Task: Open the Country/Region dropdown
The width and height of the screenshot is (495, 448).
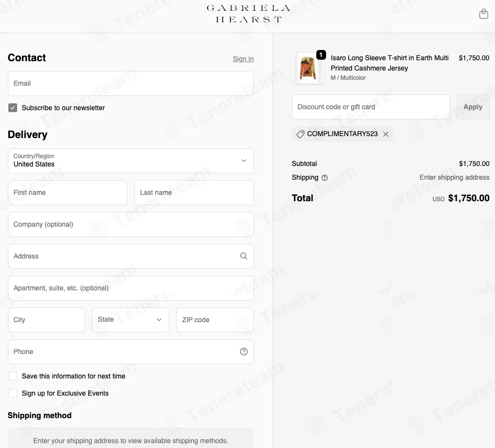Action: pos(131,161)
